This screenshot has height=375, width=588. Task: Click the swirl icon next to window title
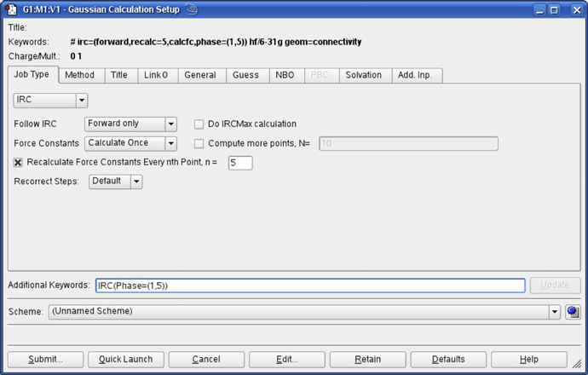click(192, 9)
